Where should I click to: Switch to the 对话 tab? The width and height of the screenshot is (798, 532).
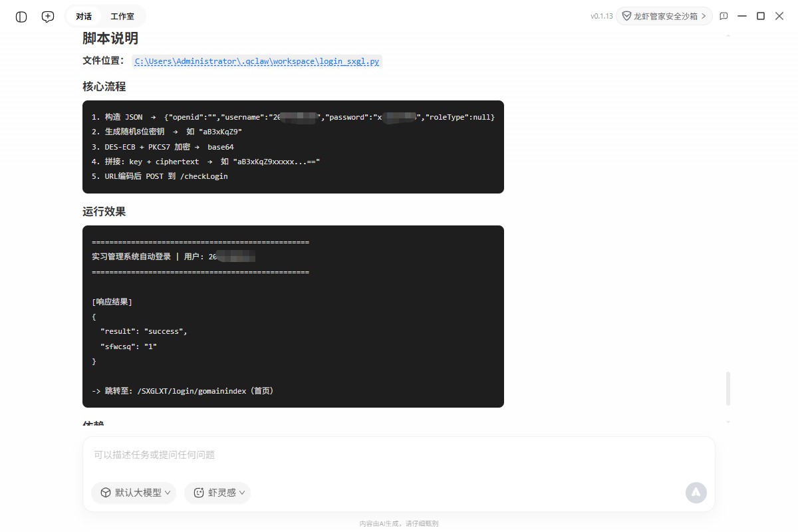point(84,17)
